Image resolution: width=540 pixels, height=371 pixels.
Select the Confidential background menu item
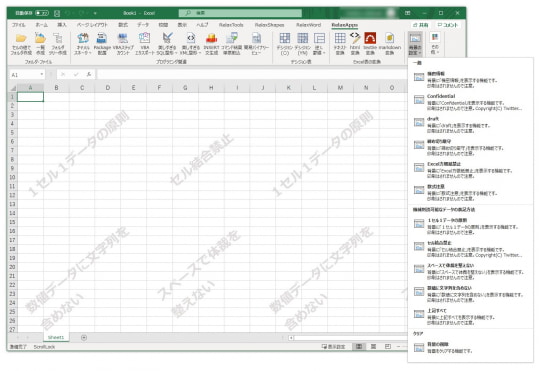(x=470, y=102)
